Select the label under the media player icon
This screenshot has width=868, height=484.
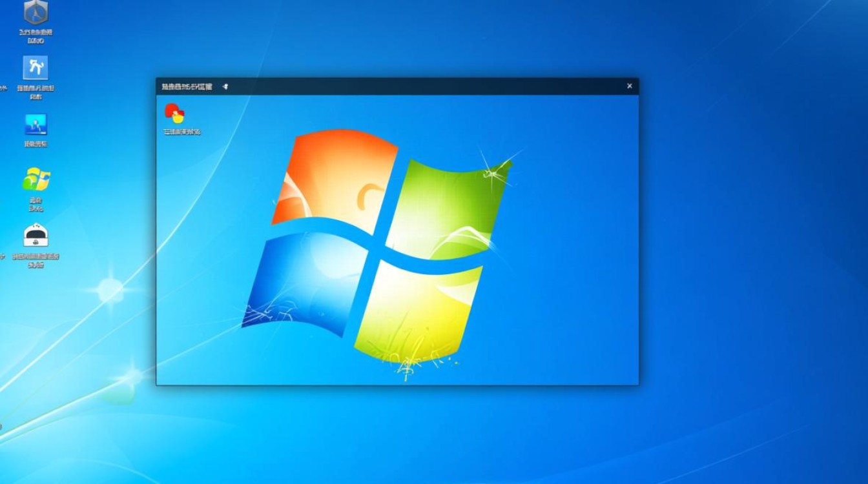pos(36,143)
